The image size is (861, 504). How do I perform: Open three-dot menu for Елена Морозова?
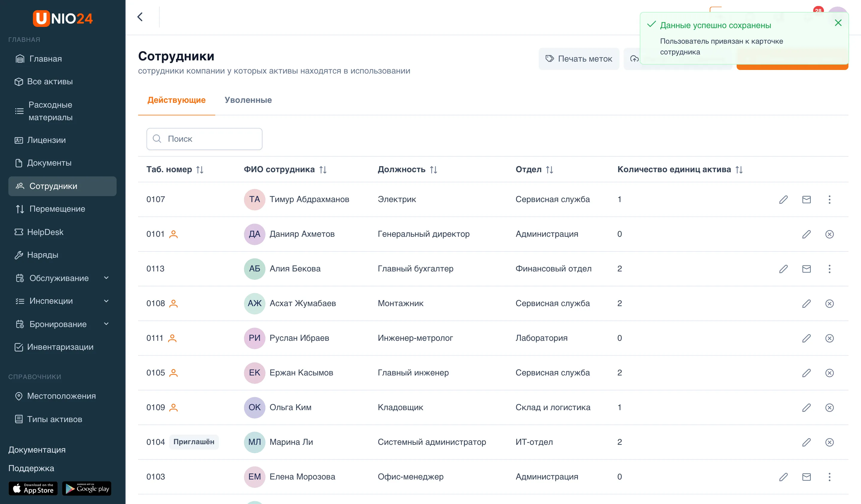click(829, 477)
